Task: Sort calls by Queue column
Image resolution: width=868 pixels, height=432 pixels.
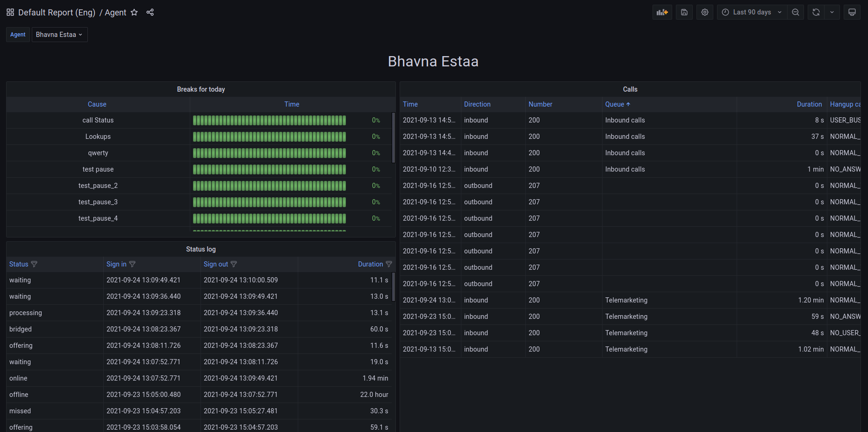Action: [x=617, y=104]
